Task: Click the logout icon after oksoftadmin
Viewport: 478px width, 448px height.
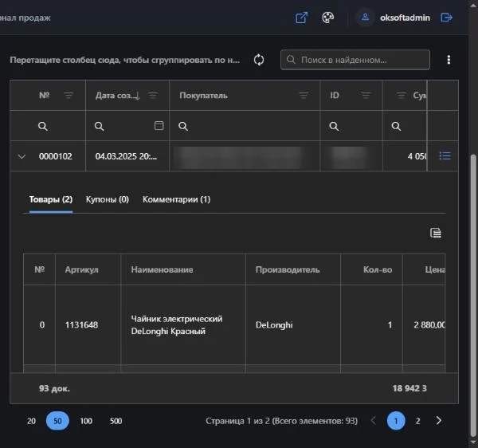Action: pos(446,18)
